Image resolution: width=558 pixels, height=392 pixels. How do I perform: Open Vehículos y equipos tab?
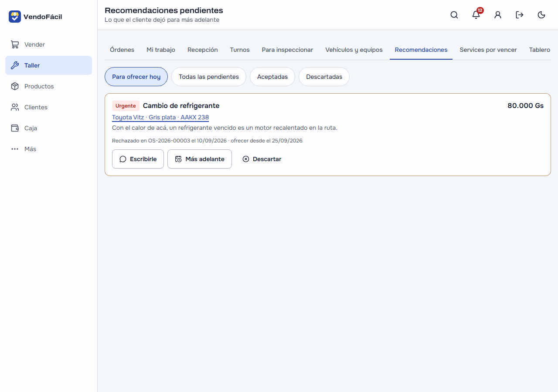(x=354, y=50)
